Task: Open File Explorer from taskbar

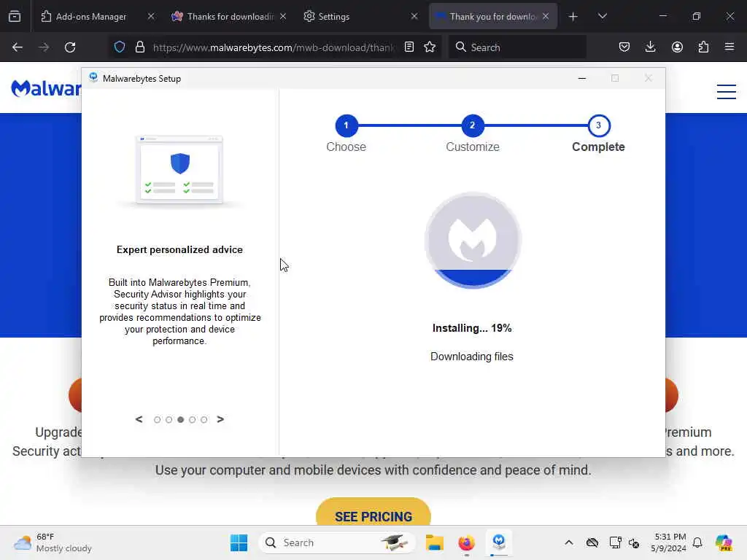Action: [435, 542]
